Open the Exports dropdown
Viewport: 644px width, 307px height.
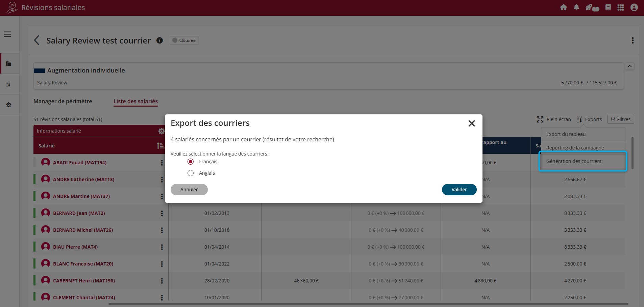click(x=589, y=119)
